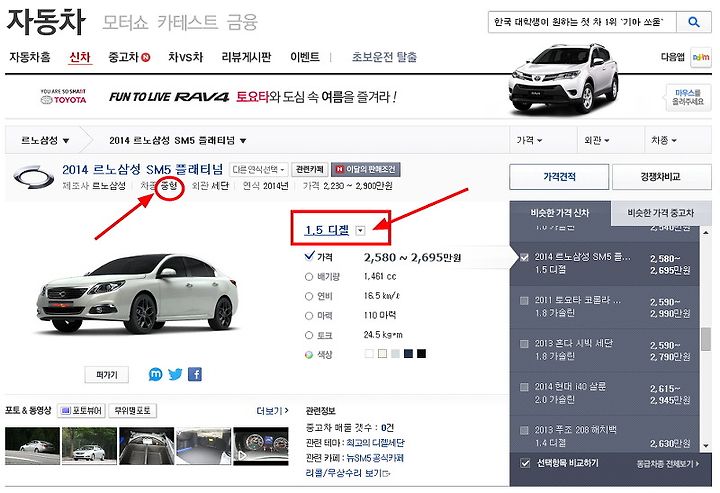
Task: Select the black color swatch
Action: (422, 354)
